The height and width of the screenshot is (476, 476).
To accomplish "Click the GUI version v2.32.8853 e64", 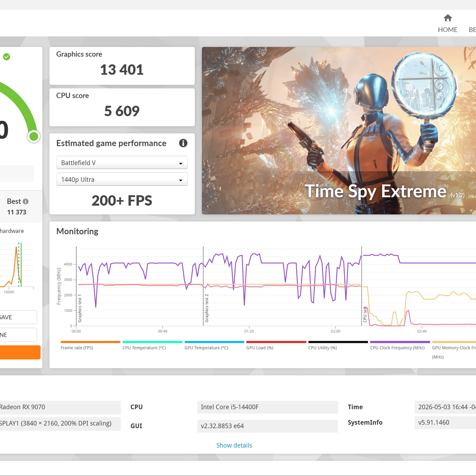I will coord(268,426).
